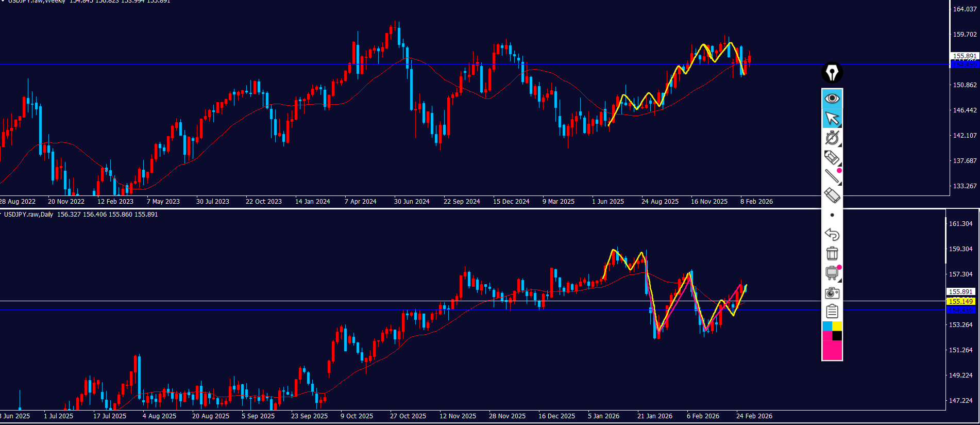Clear all drawings with the trash icon
Viewport: 980px width, 425px height.
pyautogui.click(x=832, y=253)
